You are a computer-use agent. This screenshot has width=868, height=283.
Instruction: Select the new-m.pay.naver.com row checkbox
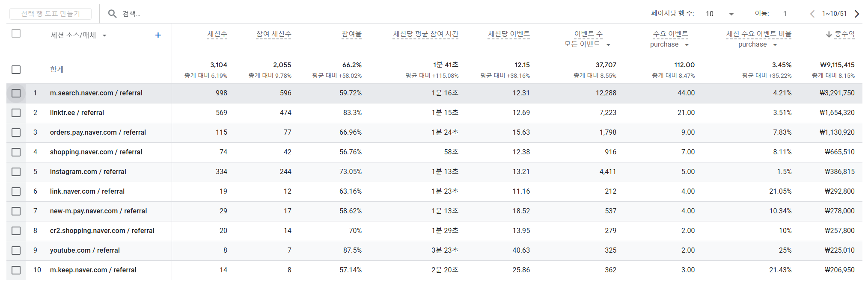(16, 211)
